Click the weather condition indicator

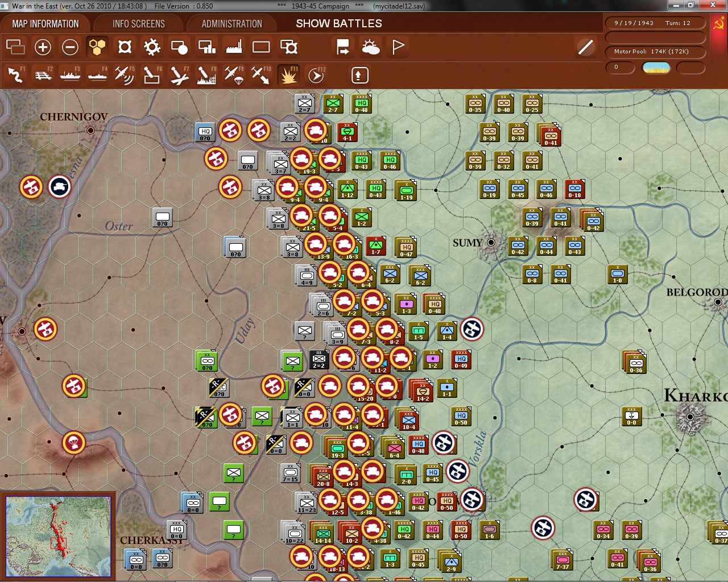[656, 68]
